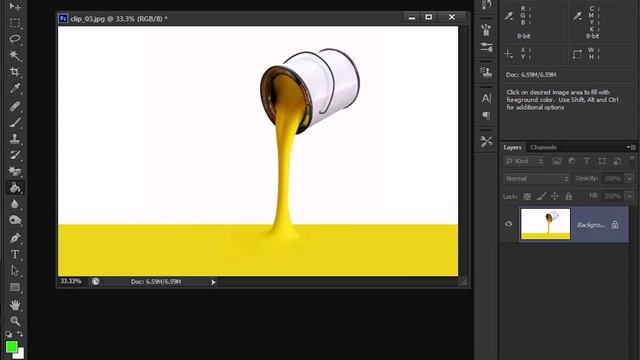Select the Path Selection arrow tool
Image resolution: width=640 pixels, height=360 pixels.
[15, 271]
